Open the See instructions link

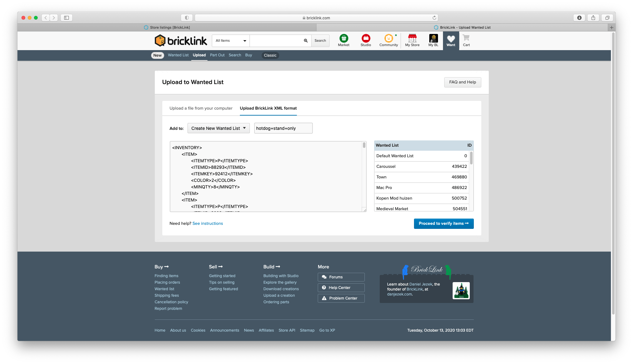point(207,224)
